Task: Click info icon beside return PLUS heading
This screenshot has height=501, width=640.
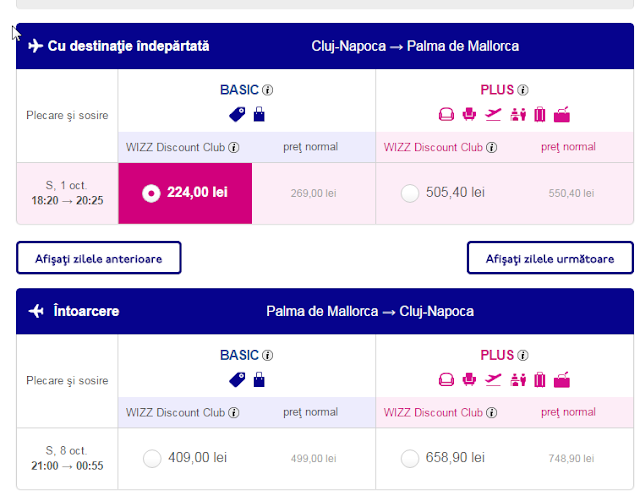Action: [522, 355]
